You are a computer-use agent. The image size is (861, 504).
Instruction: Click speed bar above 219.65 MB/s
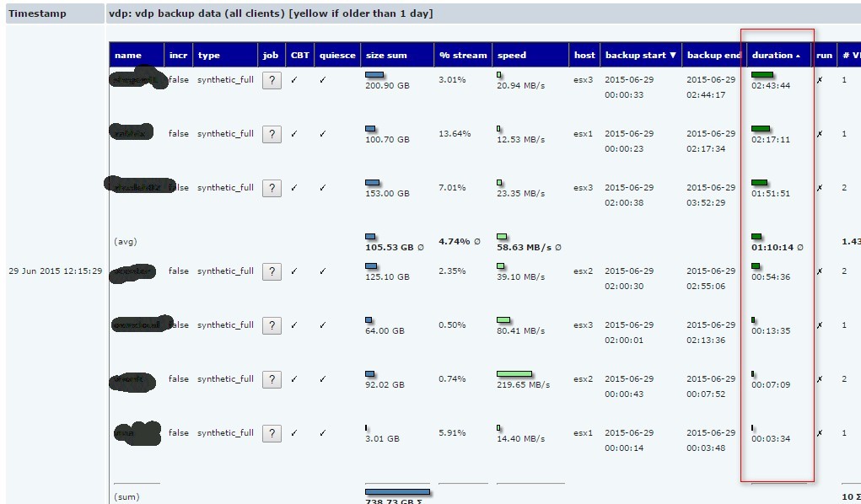click(514, 374)
